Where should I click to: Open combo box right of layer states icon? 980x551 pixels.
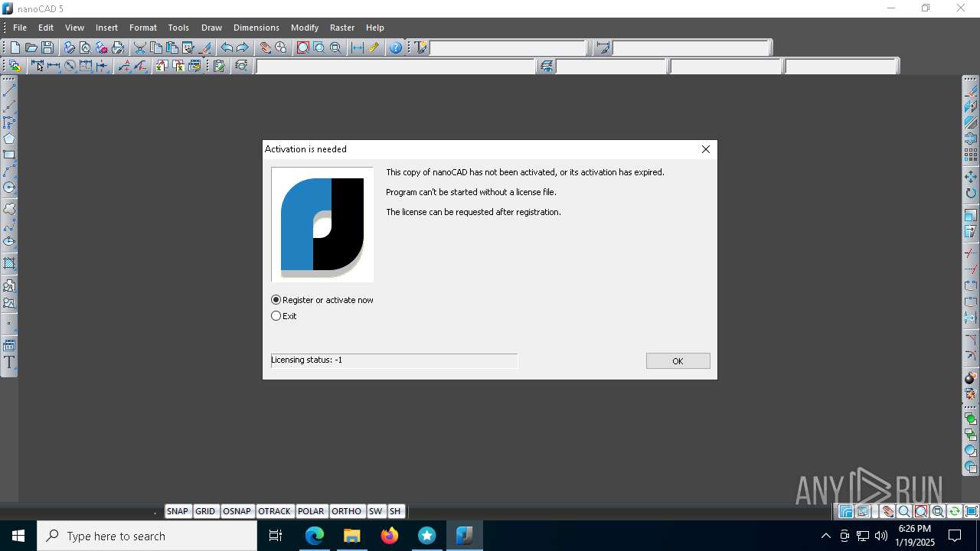(x=612, y=67)
